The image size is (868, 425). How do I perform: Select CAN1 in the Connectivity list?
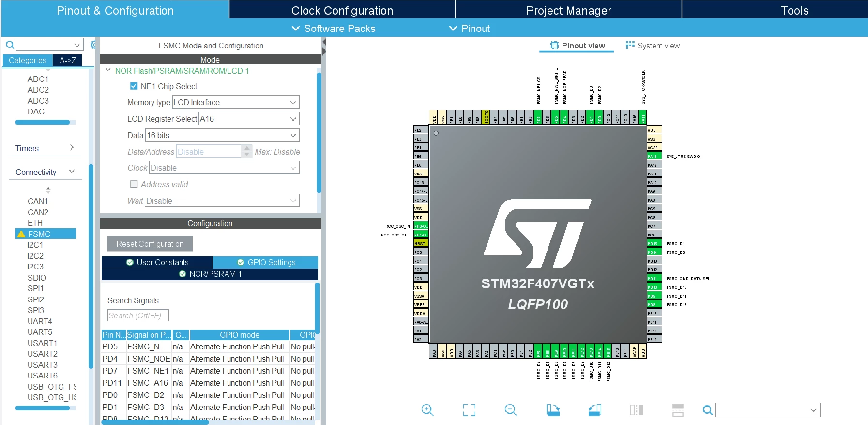pyautogui.click(x=38, y=201)
